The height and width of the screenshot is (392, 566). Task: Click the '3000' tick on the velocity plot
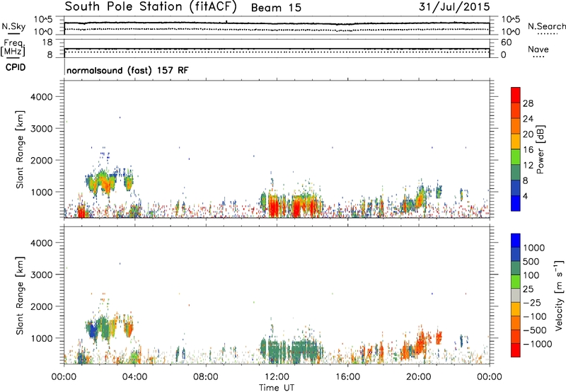click(x=41, y=275)
